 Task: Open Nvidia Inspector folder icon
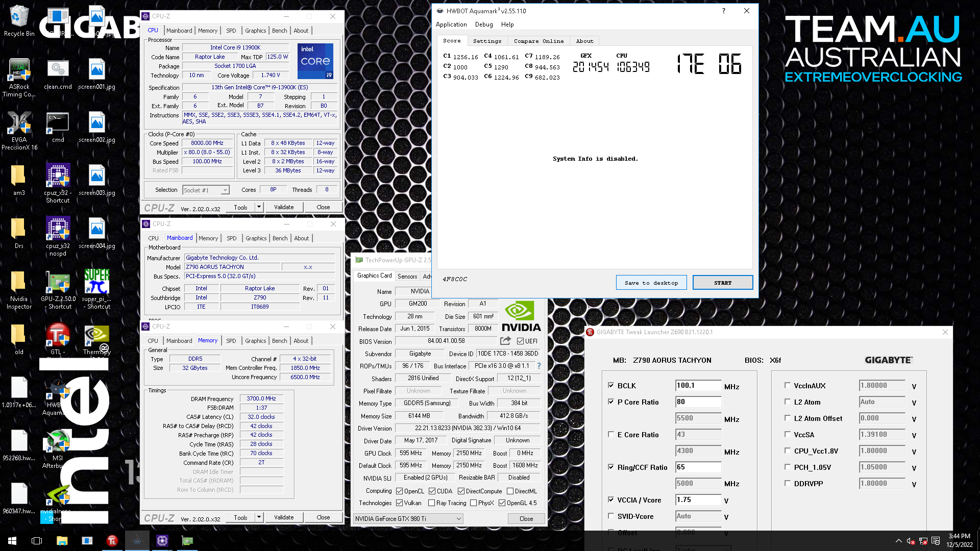point(19,290)
